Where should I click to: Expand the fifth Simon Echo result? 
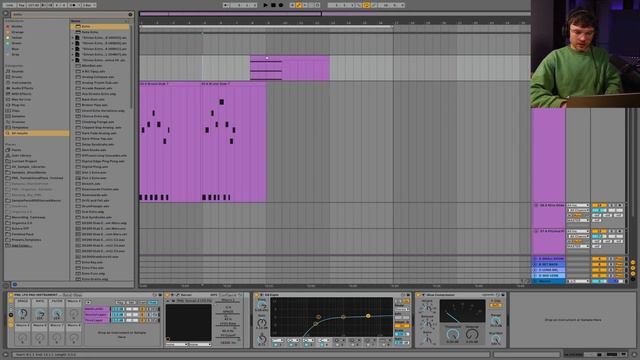pyautogui.click(x=73, y=60)
